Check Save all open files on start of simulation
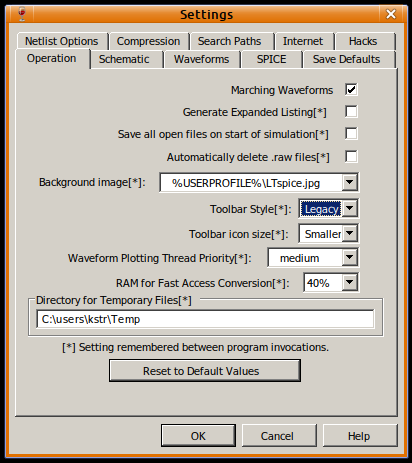 tap(351, 134)
